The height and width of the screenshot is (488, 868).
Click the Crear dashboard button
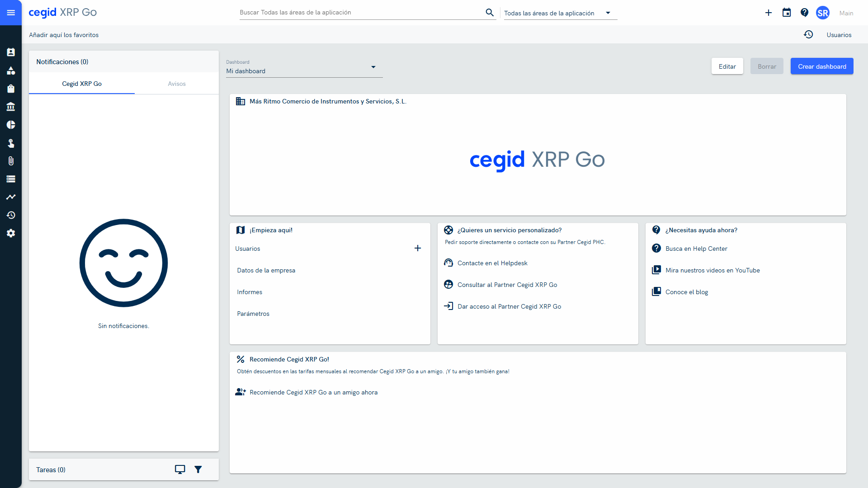(822, 66)
